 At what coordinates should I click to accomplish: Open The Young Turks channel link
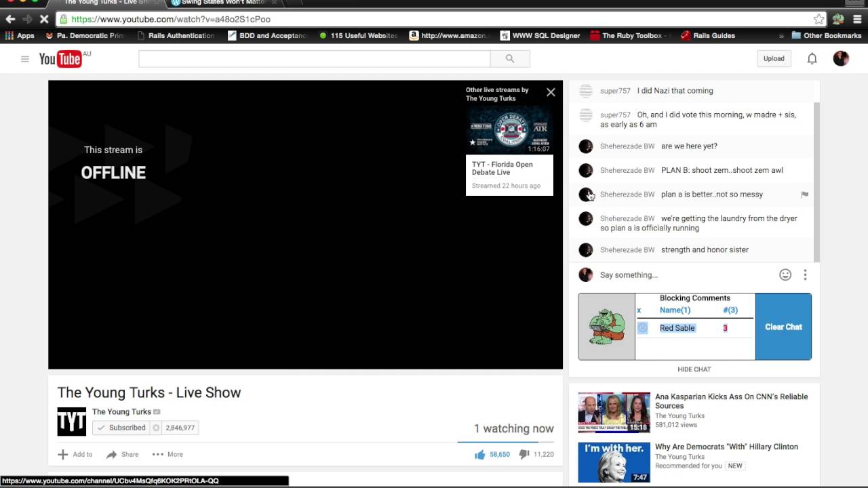pyautogui.click(x=121, y=411)
